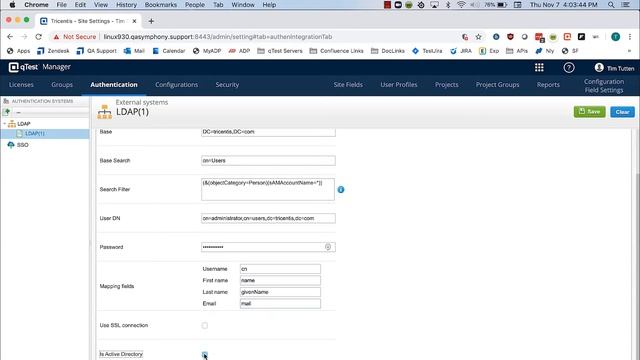Enable the Use SSL connection checkbox
Image resolution: width=640 pixels, height=360 pixels.
[x=204, y=325]
